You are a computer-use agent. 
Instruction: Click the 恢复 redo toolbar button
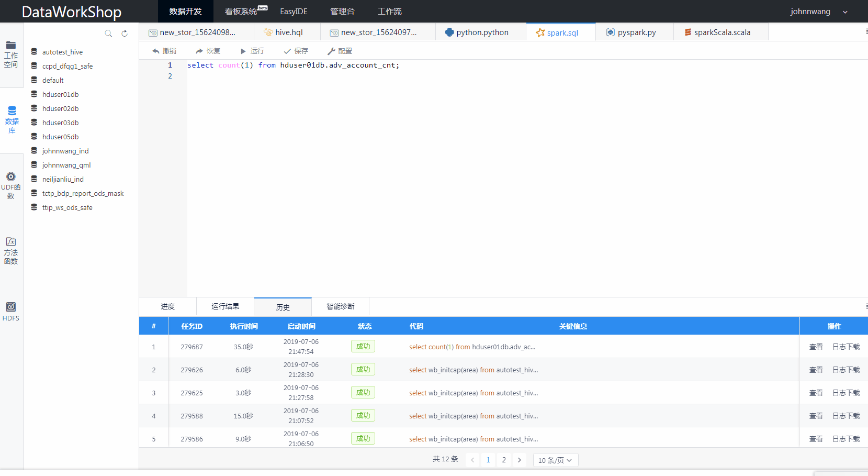click(x=208, y=51)
